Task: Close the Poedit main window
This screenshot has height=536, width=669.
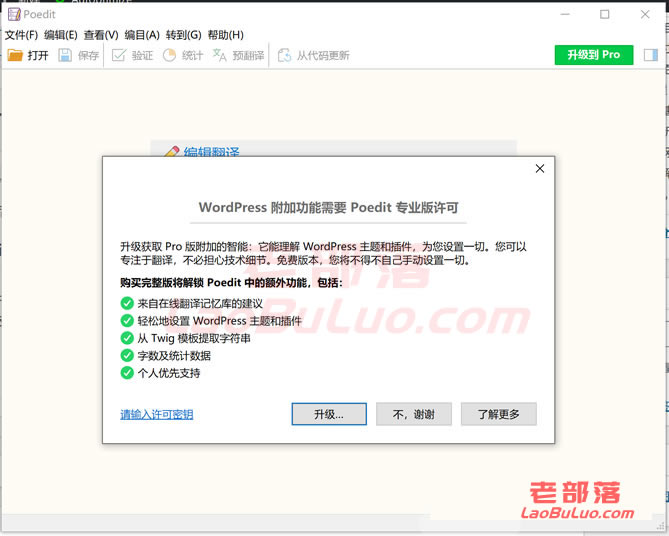Action: pos(645,15)
